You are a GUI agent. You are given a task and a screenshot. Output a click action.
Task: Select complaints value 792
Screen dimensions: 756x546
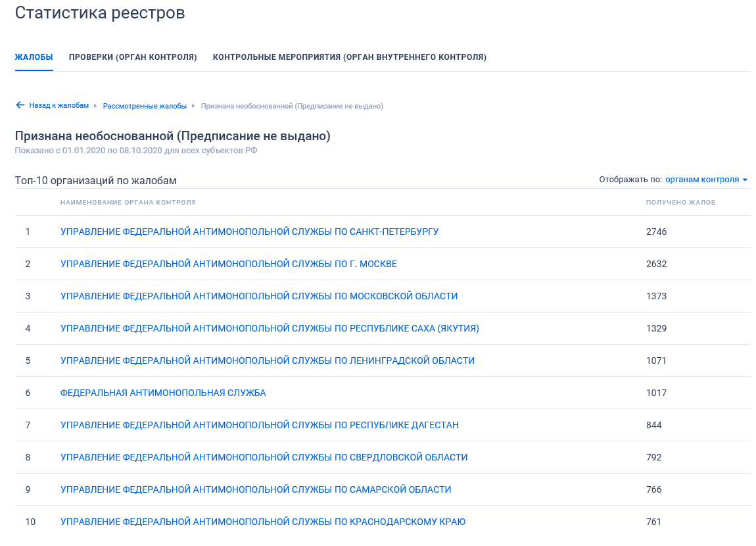tap(654, 457)
